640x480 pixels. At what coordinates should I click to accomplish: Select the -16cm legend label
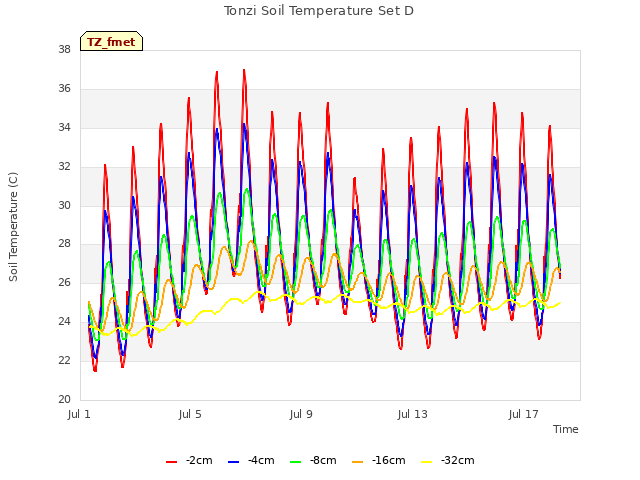389,460
